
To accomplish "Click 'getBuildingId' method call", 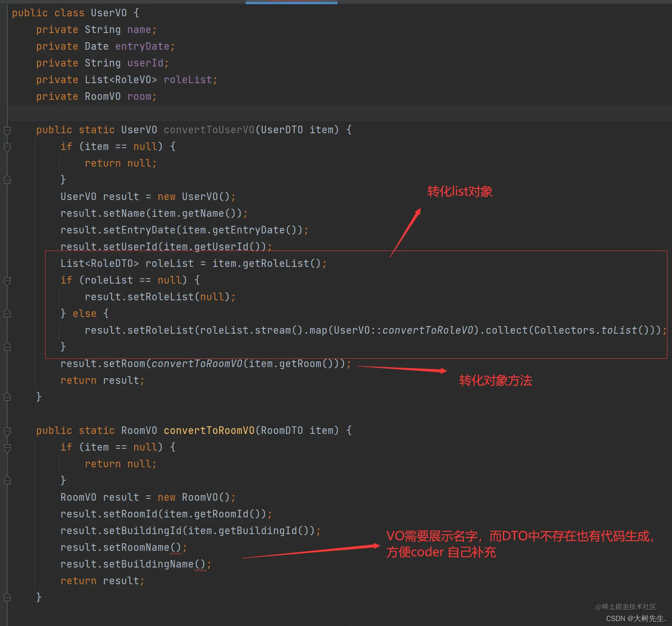I will click(257, 531).
